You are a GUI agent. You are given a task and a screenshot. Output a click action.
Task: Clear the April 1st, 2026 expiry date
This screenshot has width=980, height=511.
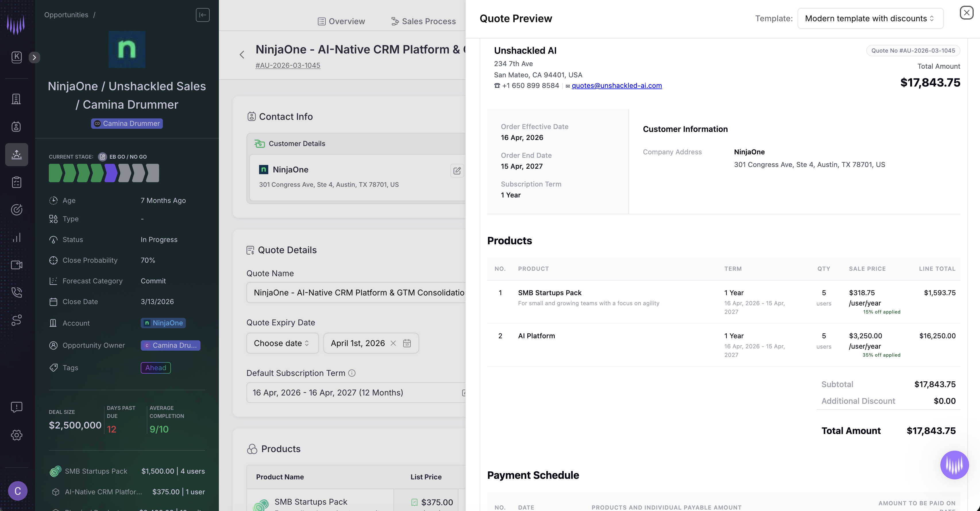point(393,343)
